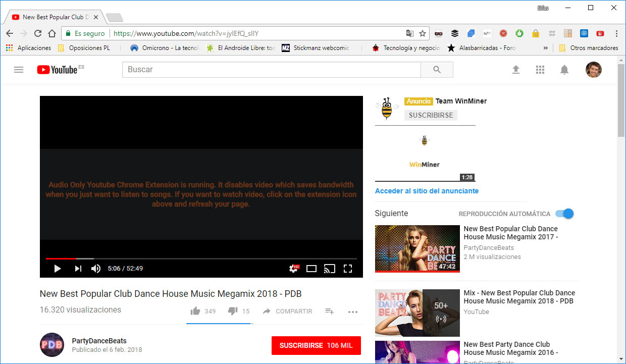Subscribe to PartyDanceBeats channel
The image size is (626, 364).
pos(316,346)
